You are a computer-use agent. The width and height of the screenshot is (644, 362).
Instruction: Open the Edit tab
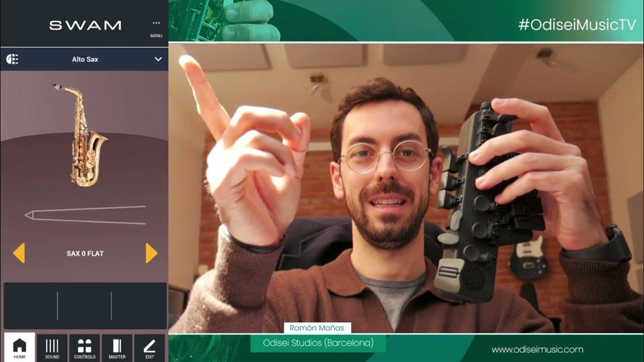(x=149, y=348)
